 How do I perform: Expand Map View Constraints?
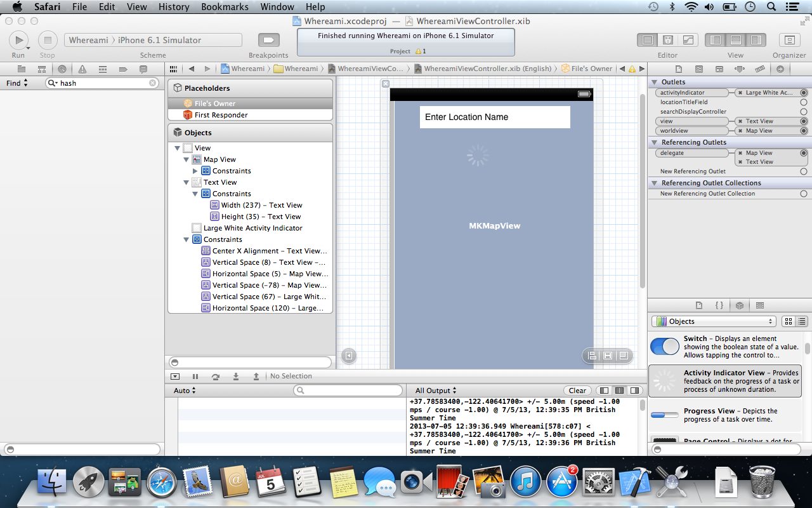[195, 171]
